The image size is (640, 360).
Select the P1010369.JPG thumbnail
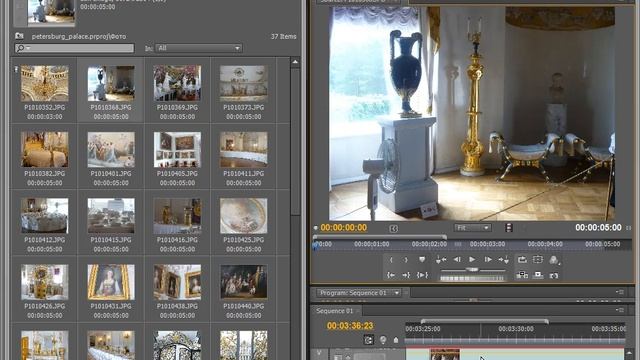point(177,83)
